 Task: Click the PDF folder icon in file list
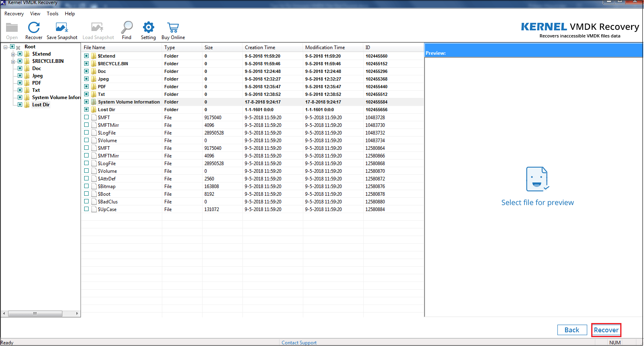pos(93,87)
